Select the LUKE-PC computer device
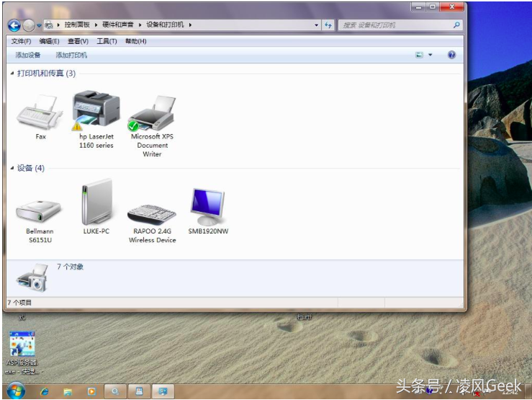The height and width of the screenshot is (400, 532). [x=96, y=204]
